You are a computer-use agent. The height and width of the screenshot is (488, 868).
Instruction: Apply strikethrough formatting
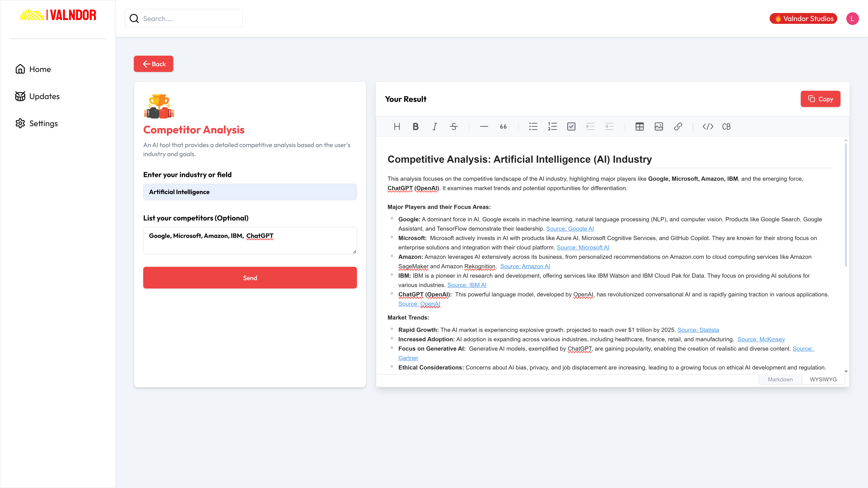(454, 127)
